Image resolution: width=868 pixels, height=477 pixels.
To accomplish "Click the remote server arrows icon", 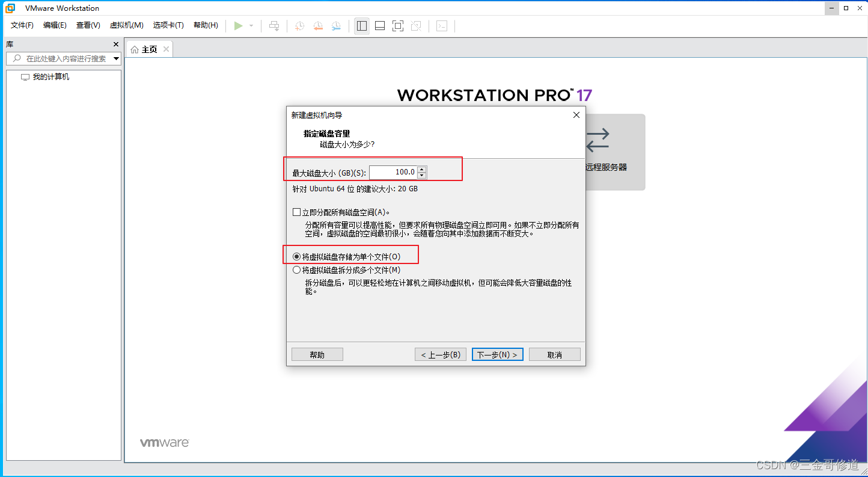I will [598, 140].
